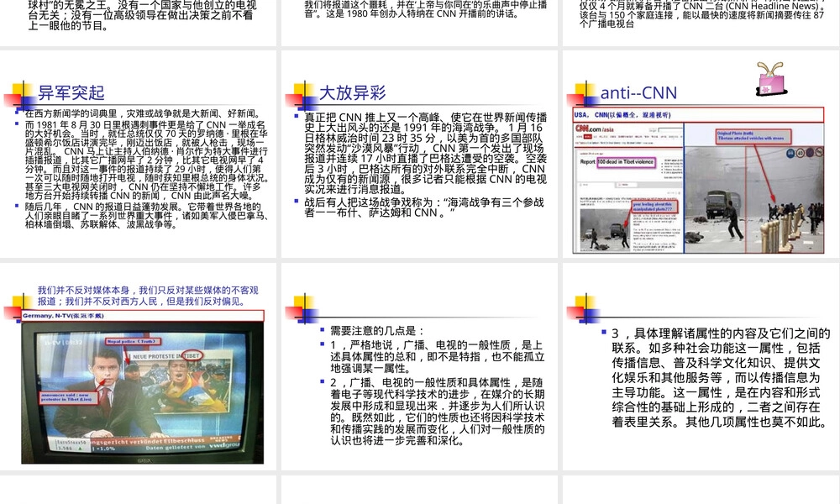Click bullet "在西方新闻学的词典里，灾难或战争就是大新闻"
The width and height of the screenshot is (840, 504).
[143, 113]
